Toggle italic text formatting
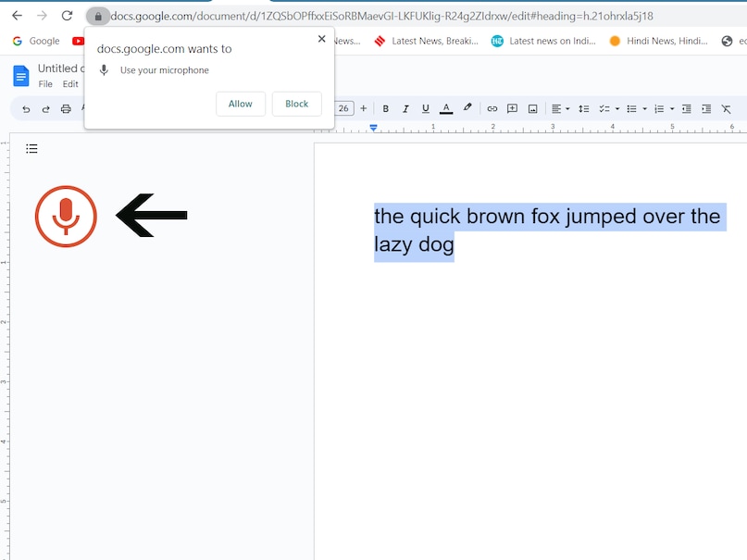The image size is (747, 560). (405, 108)
